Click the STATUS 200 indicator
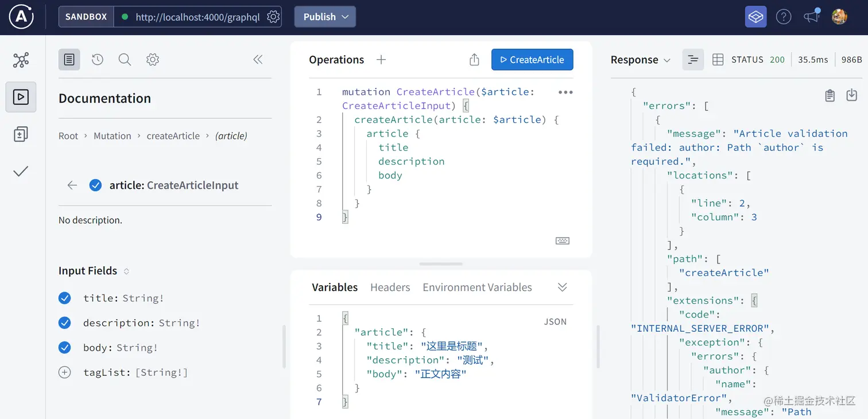 (758, 60)
